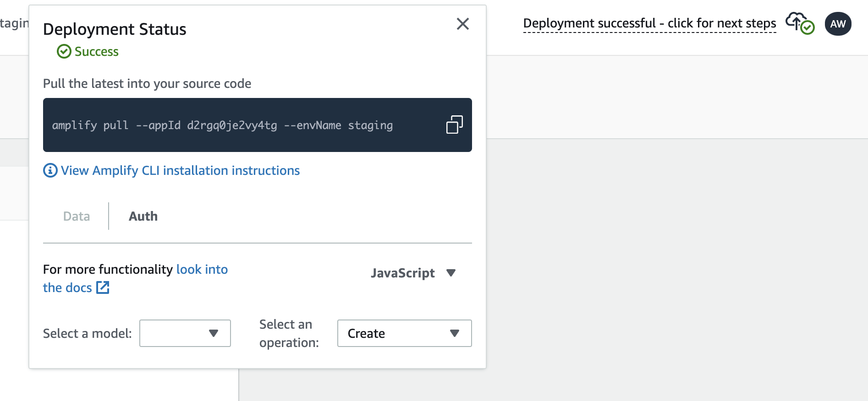Click the Deployment Status heading
Screen dimensions: 868x401
tap(115, 29)
